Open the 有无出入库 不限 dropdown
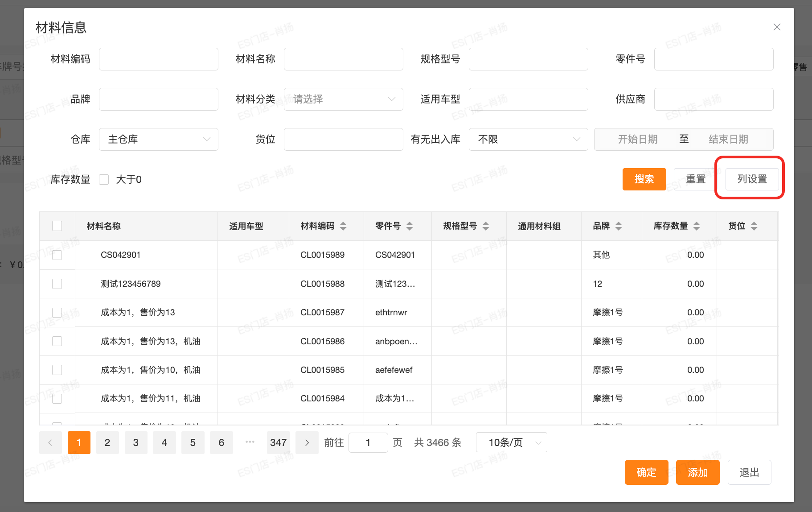Screen dimensions: 812x512 pyautogui.click(x=528, y=139)
